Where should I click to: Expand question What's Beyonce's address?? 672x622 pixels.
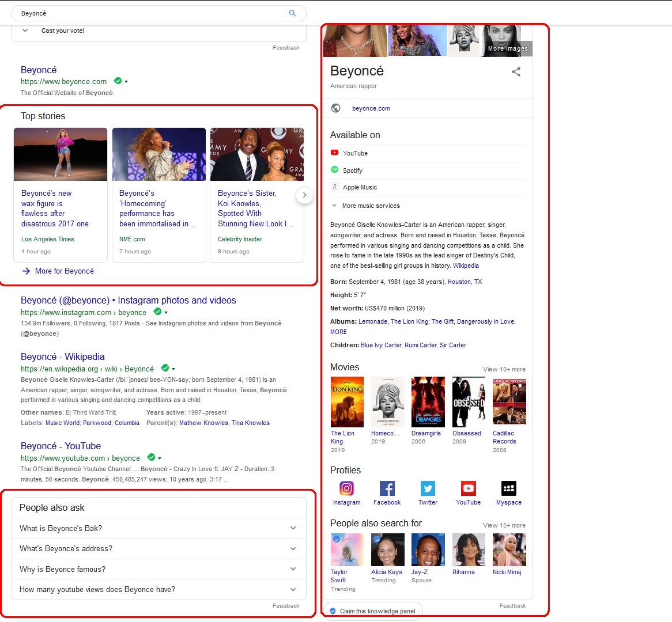point(159,549)
